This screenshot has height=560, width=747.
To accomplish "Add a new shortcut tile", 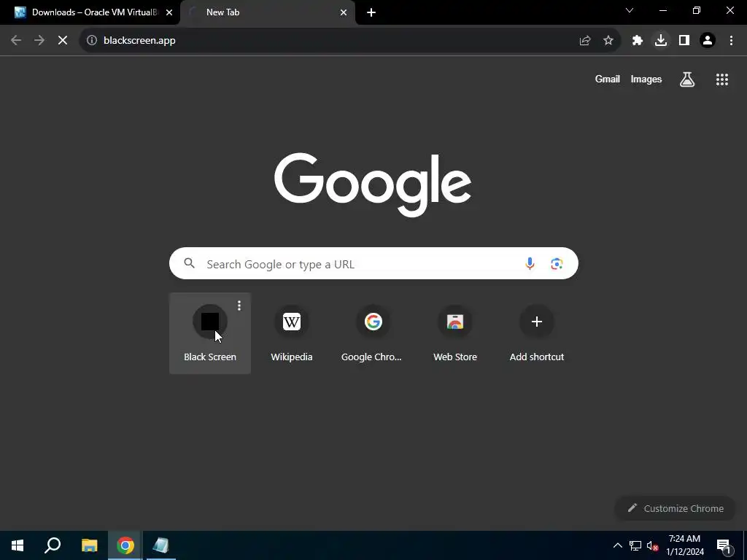I will pyautogui.click(x=536, y=333).
